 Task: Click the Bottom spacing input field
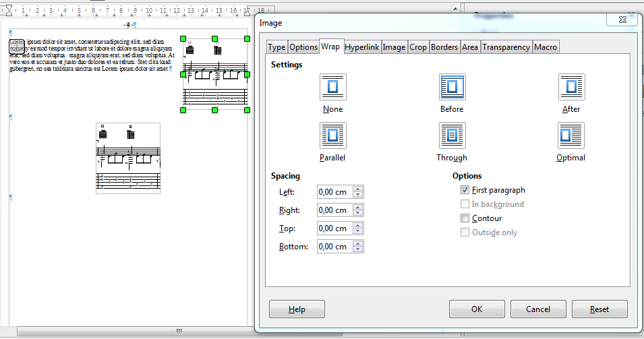(x=334, y=247)
